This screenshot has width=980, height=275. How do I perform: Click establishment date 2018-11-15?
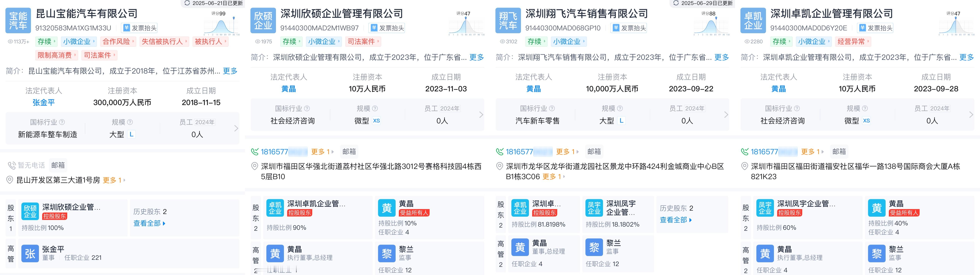201,102
